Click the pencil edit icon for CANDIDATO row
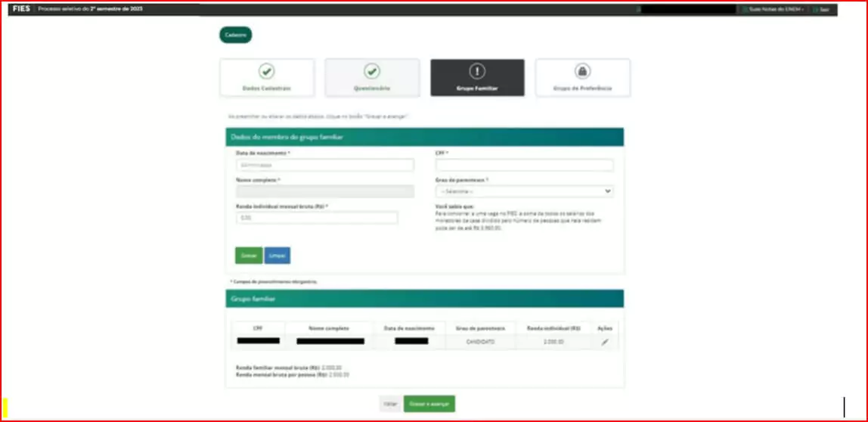868x422 pixels. pyautogui.click(x=605, y=343)
